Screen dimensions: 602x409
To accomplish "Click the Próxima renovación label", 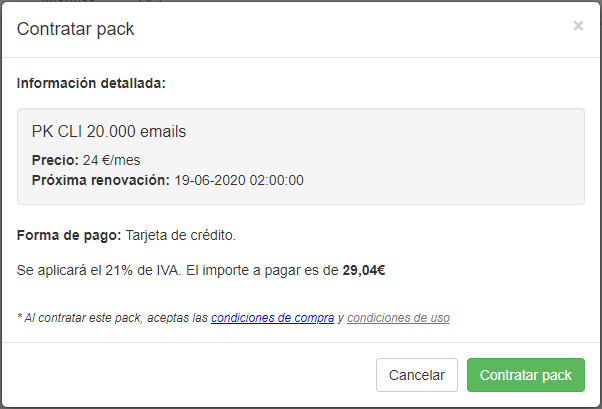I will pos(101,180).
